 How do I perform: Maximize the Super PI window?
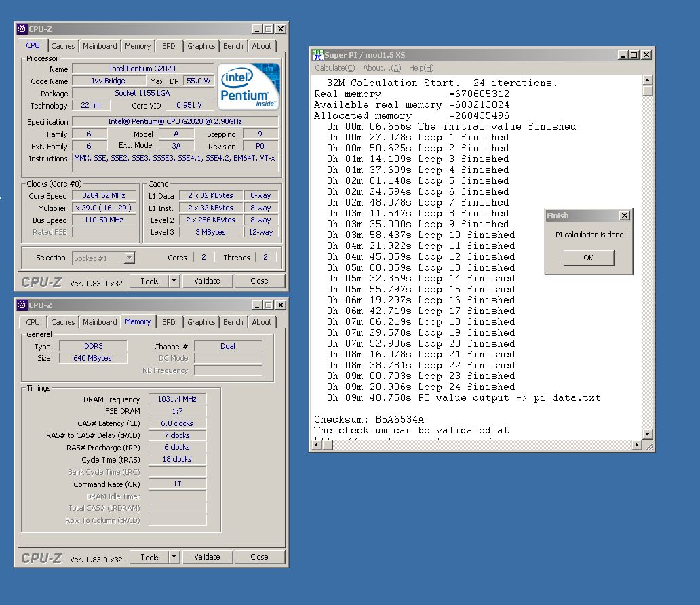click(x=634, y=55)
